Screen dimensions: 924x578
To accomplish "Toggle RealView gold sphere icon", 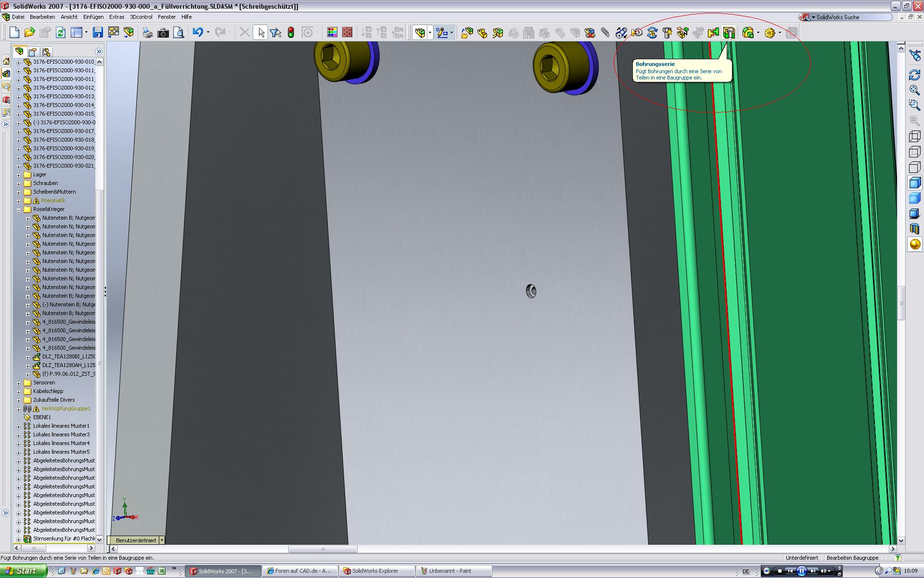I will click(914, 245).
